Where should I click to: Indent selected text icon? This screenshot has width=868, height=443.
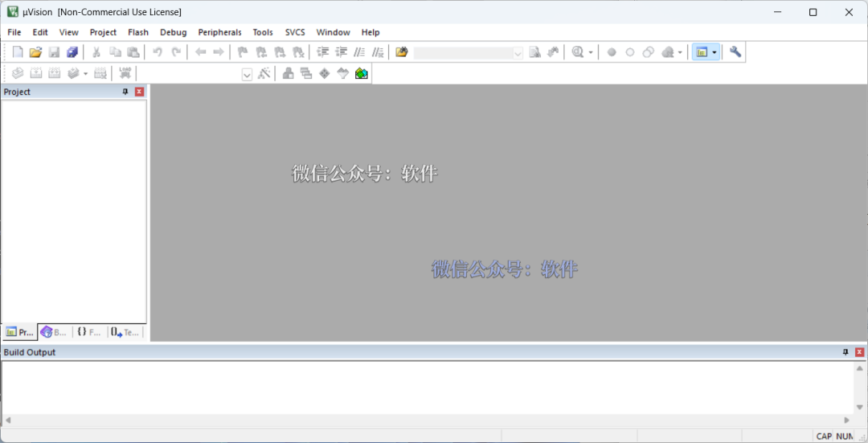pyautogui.click(x=323, y=52)
